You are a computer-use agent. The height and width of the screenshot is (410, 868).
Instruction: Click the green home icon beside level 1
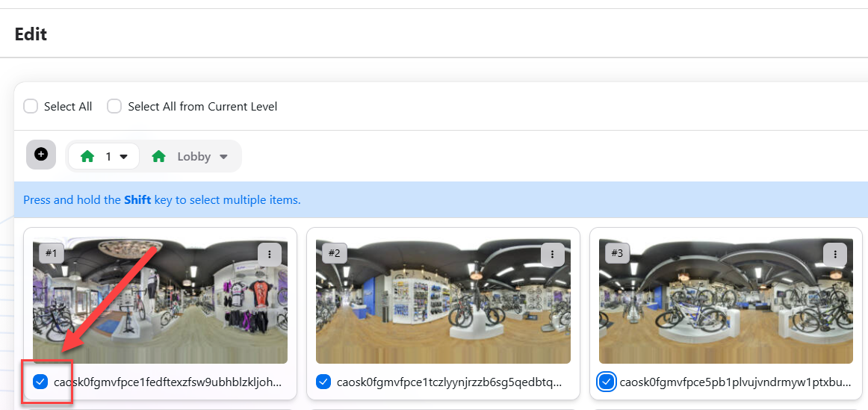pyautogui.click(x=87, y=157)
